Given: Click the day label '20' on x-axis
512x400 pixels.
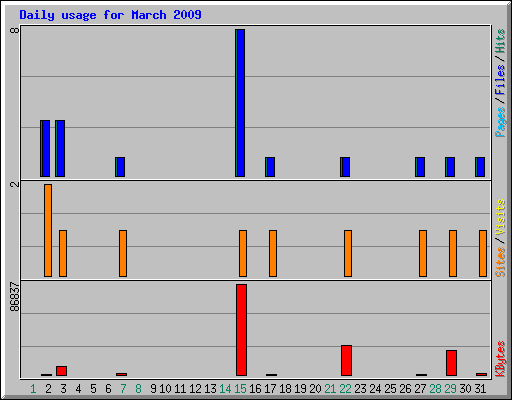Looking at the screenshot, I should pyautogui.click(x=315, y=389).
